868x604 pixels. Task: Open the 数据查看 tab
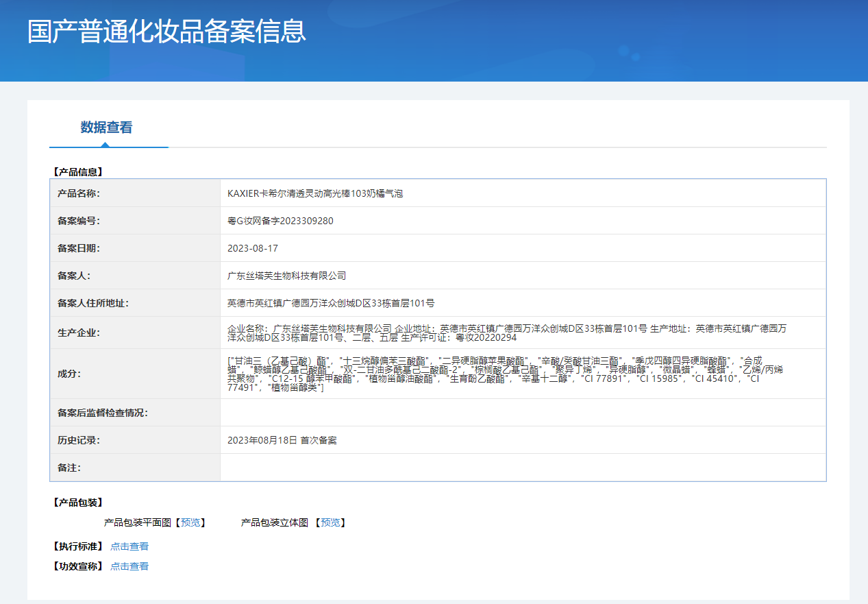(106, 128)
